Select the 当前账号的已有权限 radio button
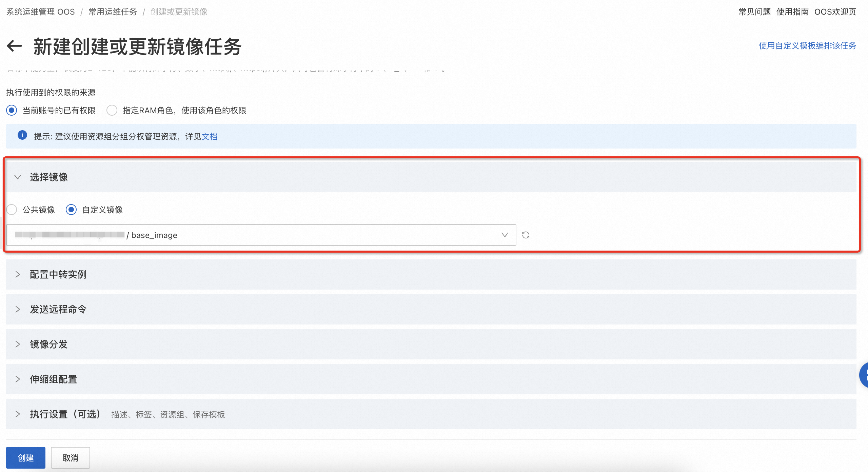 (x=12, y=111)
